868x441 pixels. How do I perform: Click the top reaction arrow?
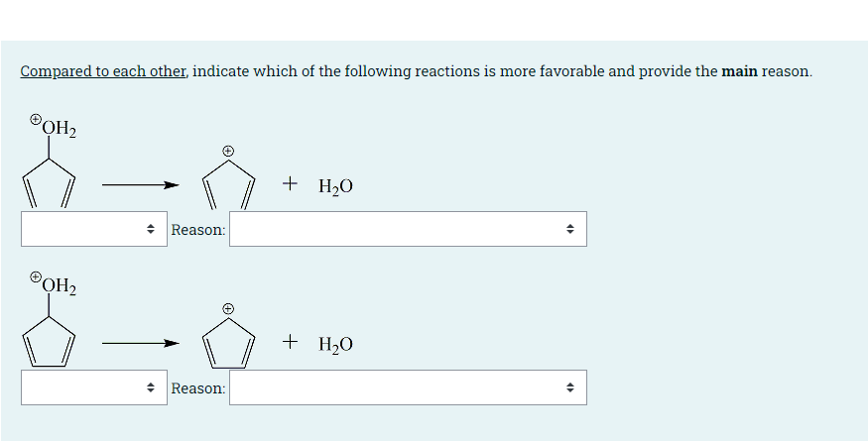point(141,184)
